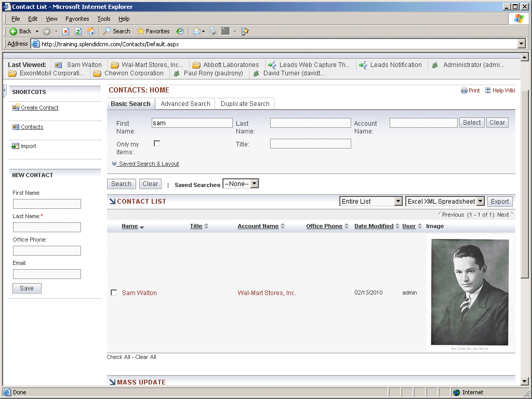Viewport: 532px width, 399px height.
Task: Check the Sam Walton row checkbox
Action: (x=114, y=292)
